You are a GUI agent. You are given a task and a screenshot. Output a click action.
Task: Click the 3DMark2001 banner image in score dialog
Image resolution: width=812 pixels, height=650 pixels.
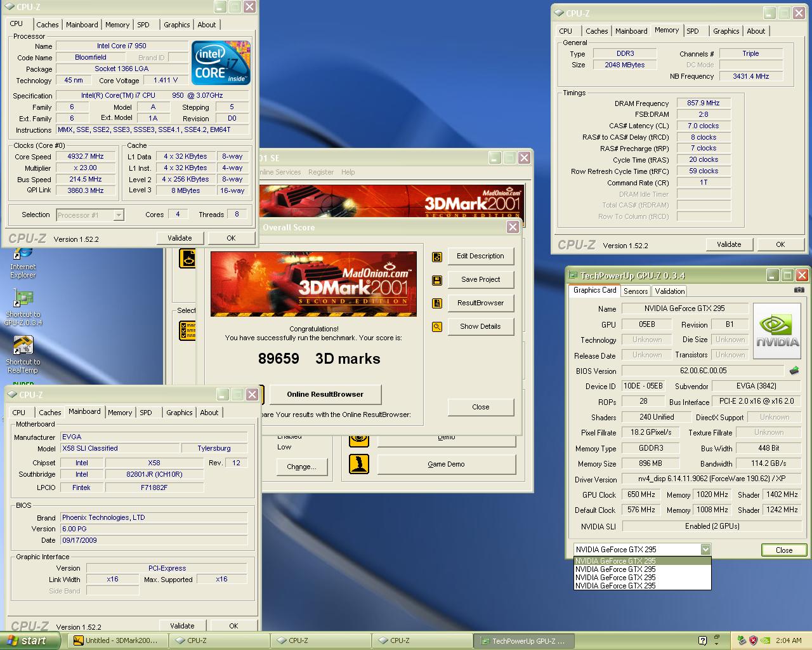click(x=313, y=284)
